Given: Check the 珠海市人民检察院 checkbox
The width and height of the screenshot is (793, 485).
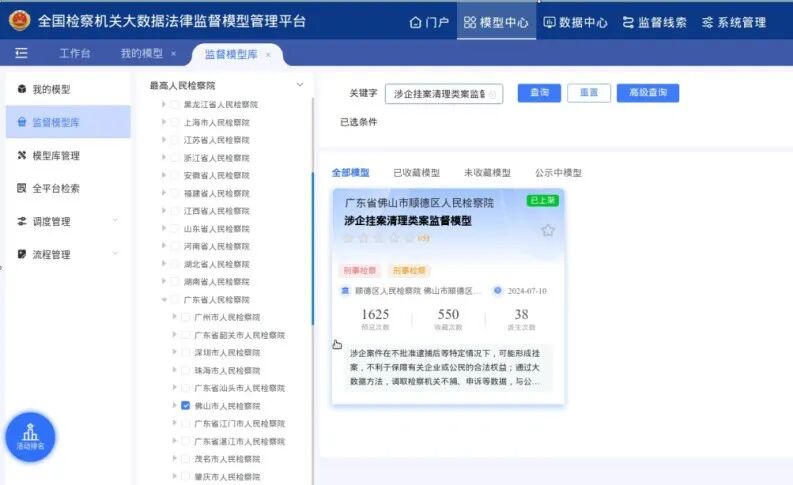Looking at the screenshot, I should pos(186,370).
